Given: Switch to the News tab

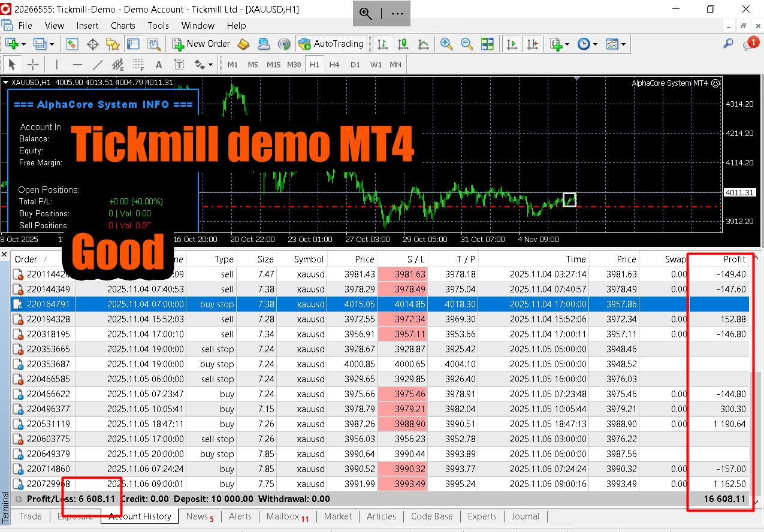Looking at the screenshot, I should pyautogui.click(x=199, y=516).
